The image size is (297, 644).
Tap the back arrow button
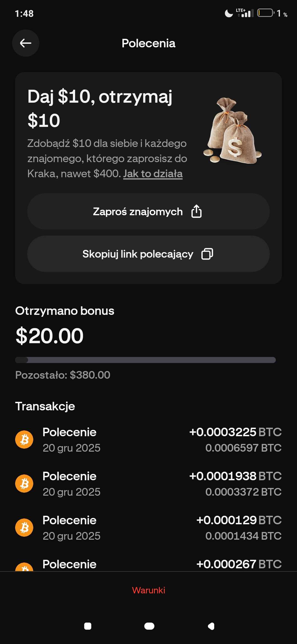(x=26, y=43)
